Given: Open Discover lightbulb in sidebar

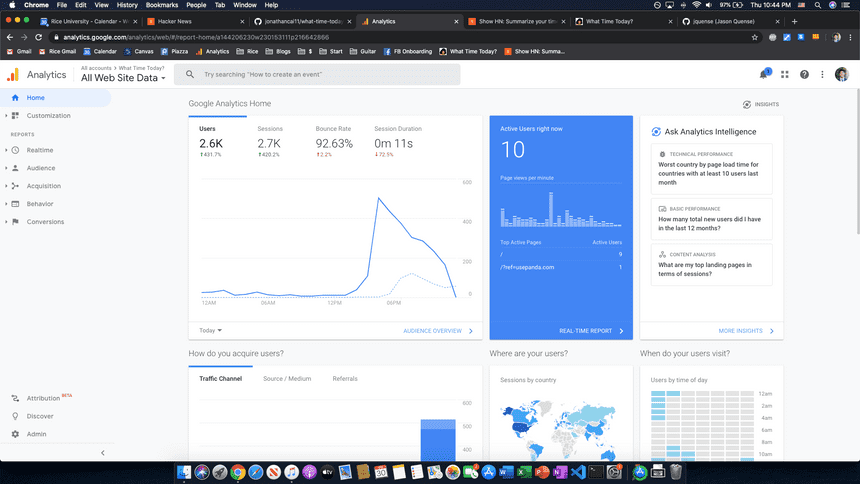Looking at the screenshot, I should [x=15, y=416].
